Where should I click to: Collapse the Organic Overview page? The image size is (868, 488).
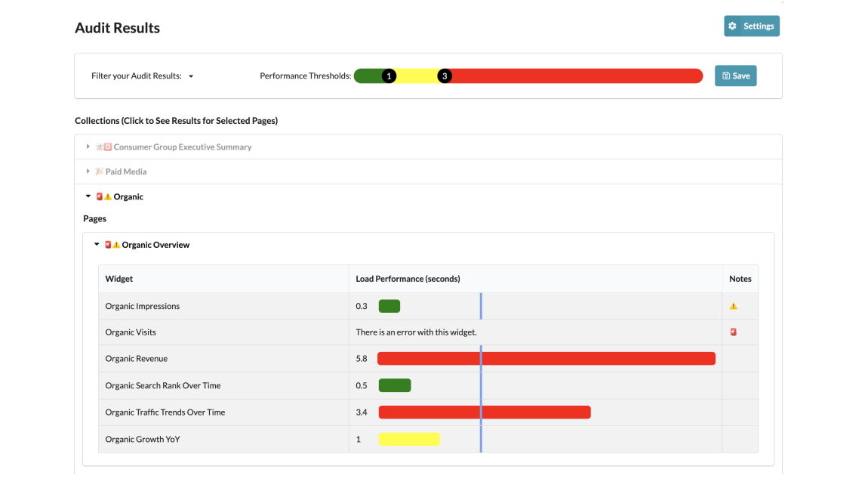97,245
